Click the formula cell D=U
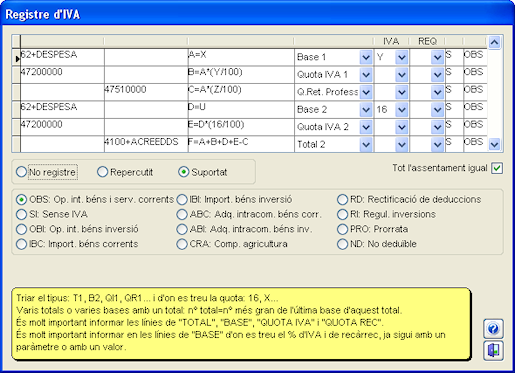 click(x=241, y=110)
